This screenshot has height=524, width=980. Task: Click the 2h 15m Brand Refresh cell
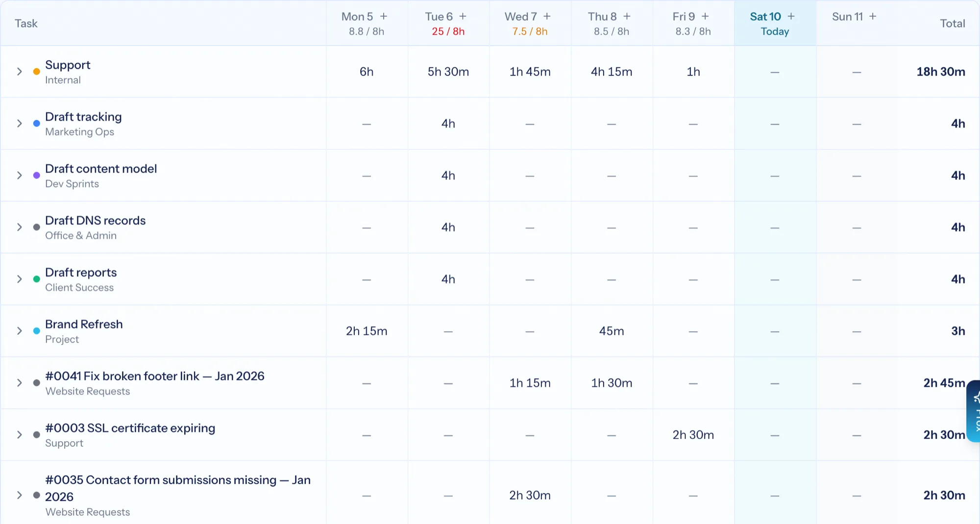tap(367, 331)
